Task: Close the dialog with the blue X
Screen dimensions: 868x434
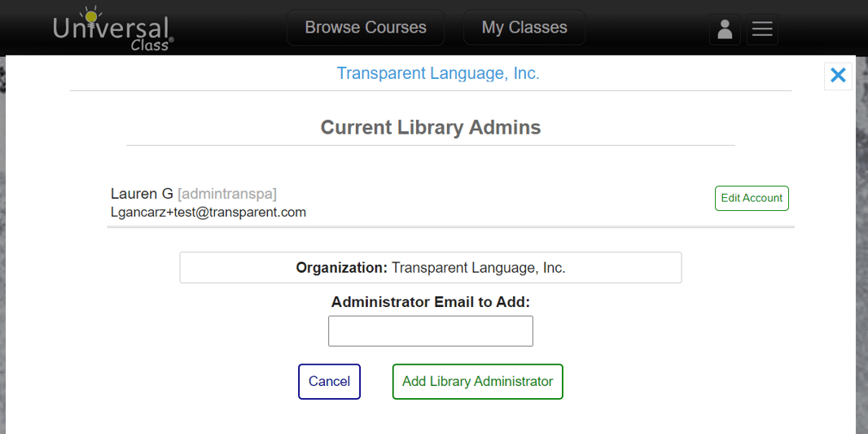Action: tap(838, 76)
